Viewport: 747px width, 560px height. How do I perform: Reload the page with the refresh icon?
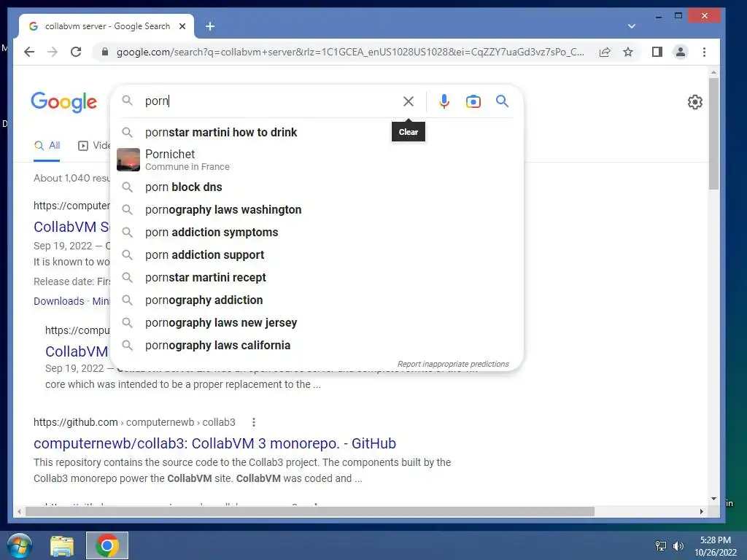click(76, 52)
